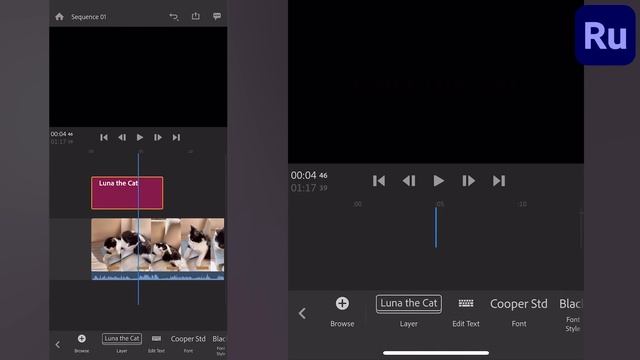Go back using left panel chevron
This screenshot has height=360, width=640.
58,344
